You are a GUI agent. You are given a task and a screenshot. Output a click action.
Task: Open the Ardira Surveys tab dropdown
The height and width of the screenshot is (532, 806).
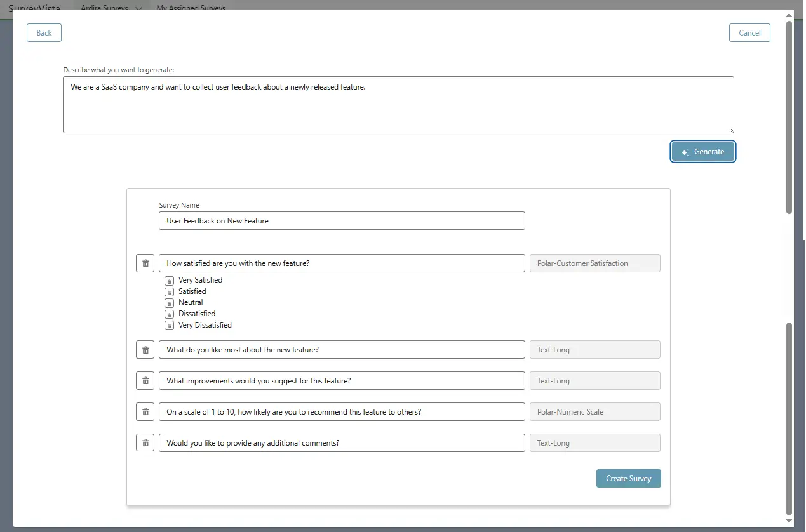pyautogui.click(x=138, y=8)
